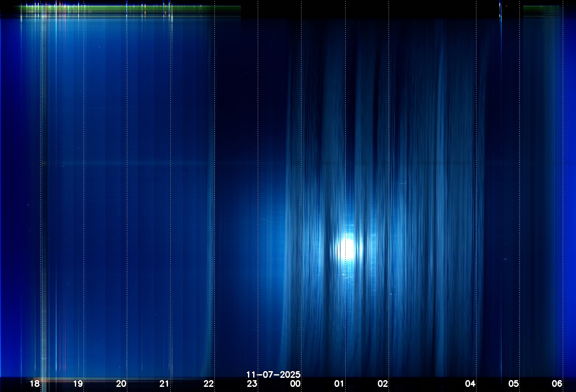Click the 20 hour label
Viewport: 576px width, 392px height.
(x=121, y=384)
